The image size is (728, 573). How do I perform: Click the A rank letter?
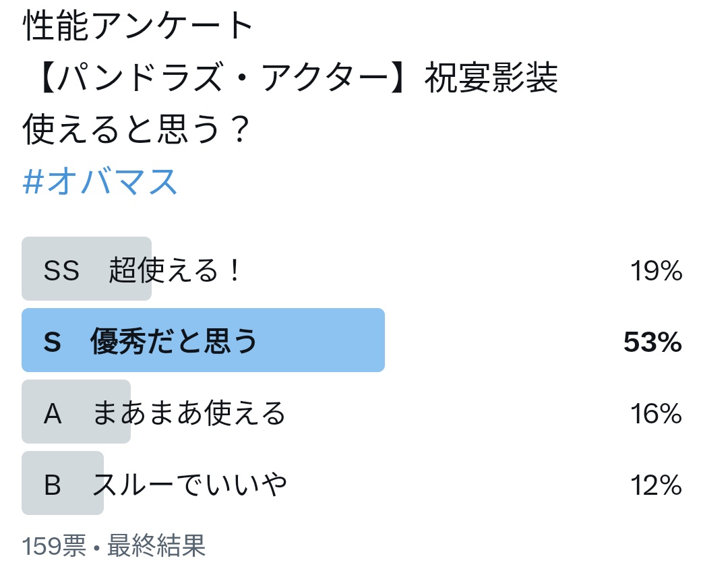click(53, 413)
